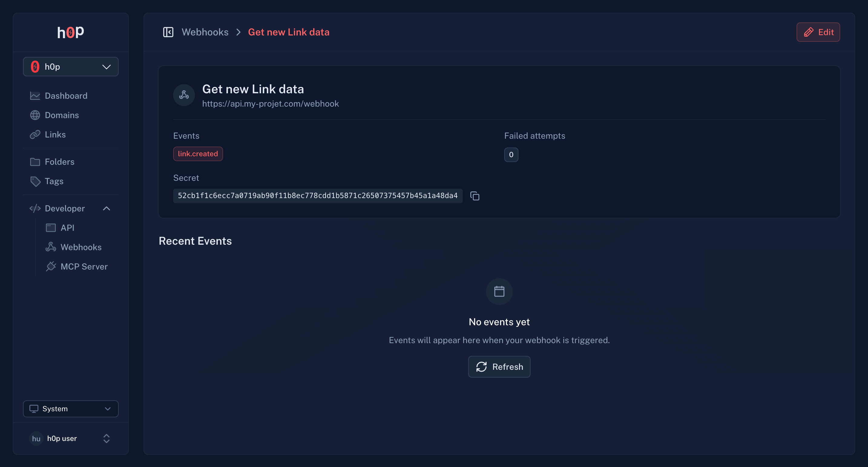Click the Dashboard chart icon
The image size is (868, 467).
tap(35, 96)
